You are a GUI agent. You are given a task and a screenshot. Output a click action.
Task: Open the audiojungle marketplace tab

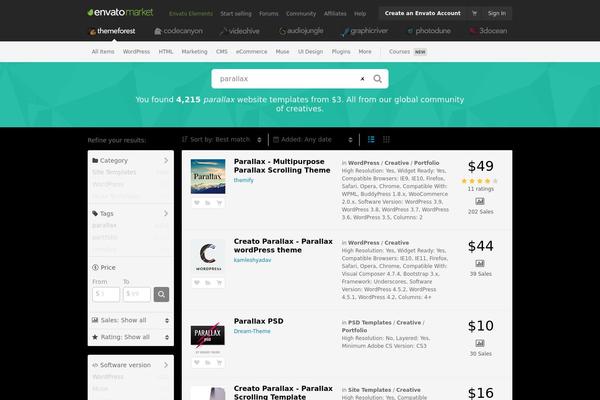point(301,31)
